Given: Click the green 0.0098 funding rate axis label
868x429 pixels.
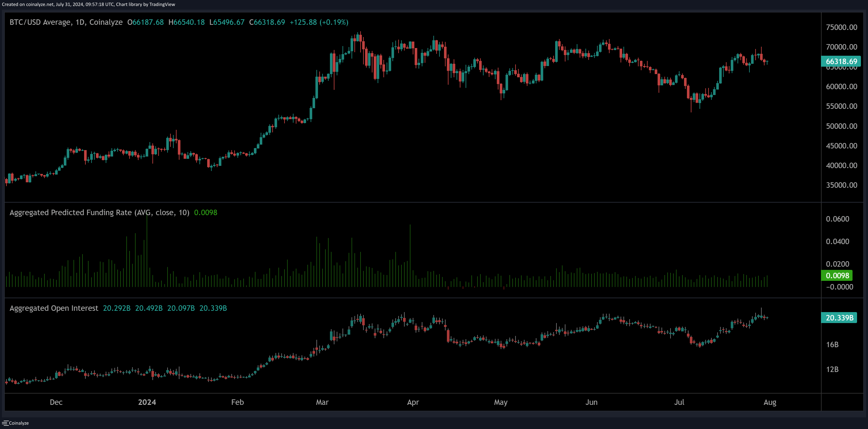Looking at the screenshot, I should click(837, 275).
